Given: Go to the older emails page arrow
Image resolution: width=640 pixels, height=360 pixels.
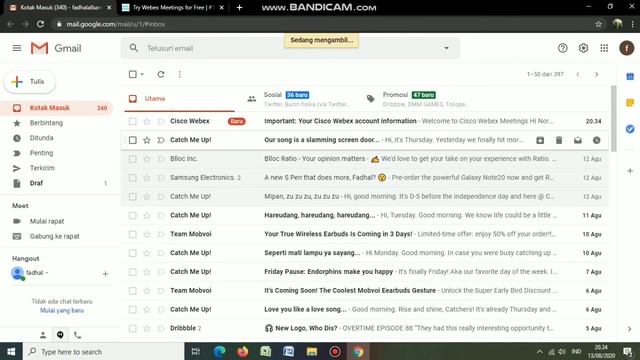Looking at the screenshot, I should point(597,74).
